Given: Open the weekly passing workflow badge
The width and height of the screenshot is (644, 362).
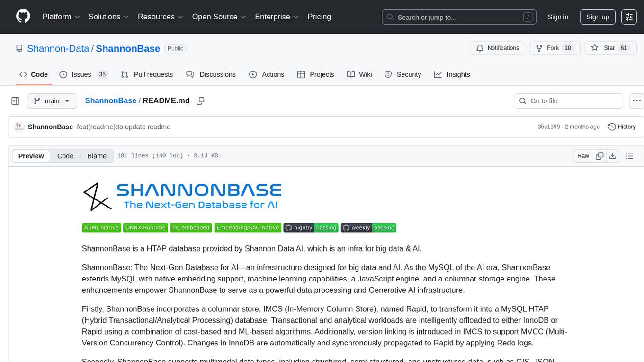Looking at the screenshot, I should click(x=368, y=227).
